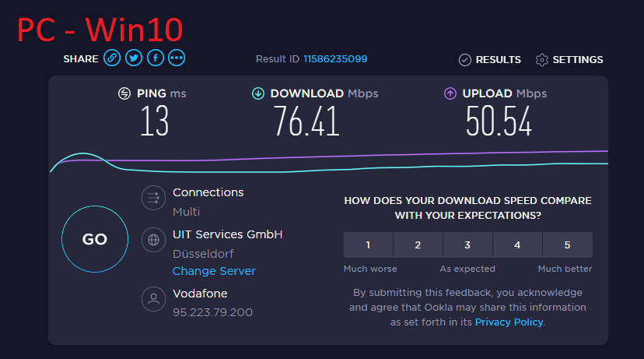
Task: Click the globe server icon
Action: [153, 240]
